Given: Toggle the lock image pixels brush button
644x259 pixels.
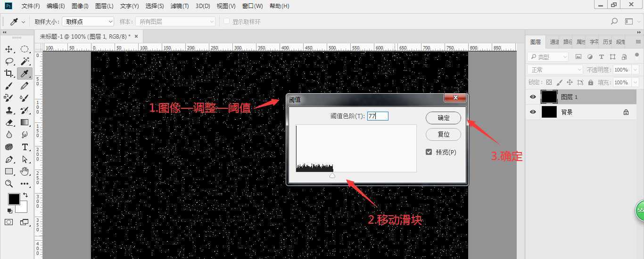Looking at the screenshot, I should click(x=559, y=82).
